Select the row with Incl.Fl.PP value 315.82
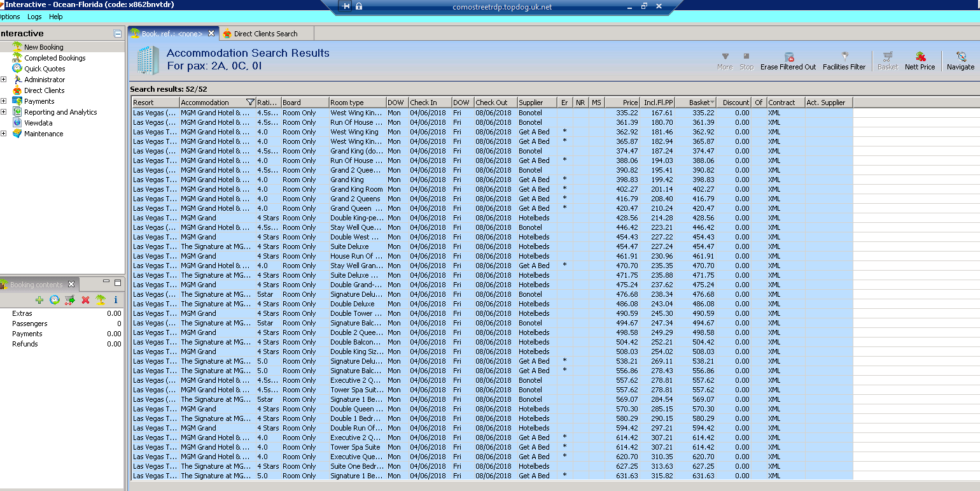The height and width of the screenshot is (491, 980). point(492,476)
